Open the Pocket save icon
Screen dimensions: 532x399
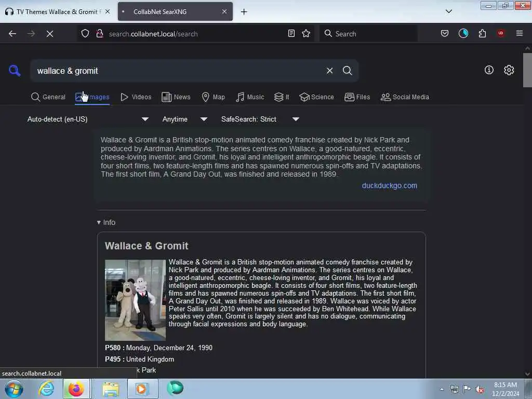click(445, 33)
